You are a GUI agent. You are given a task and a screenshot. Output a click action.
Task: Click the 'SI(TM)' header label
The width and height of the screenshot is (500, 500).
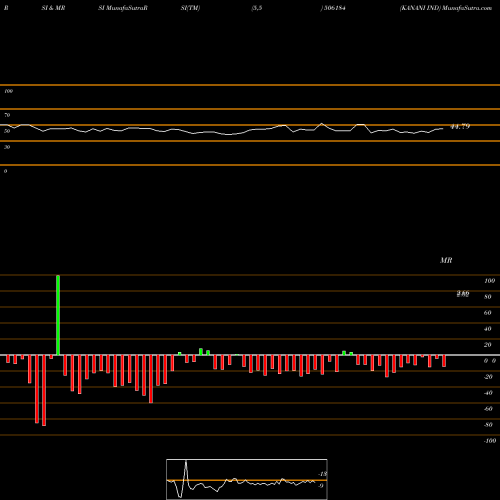click(190, 8)
